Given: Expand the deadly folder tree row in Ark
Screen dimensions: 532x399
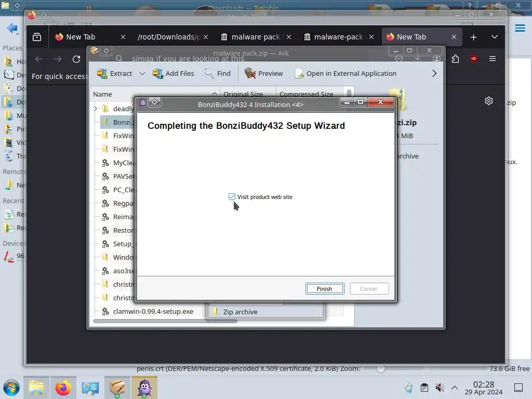Looking at the screenshot, I should [x=96, y=109].
